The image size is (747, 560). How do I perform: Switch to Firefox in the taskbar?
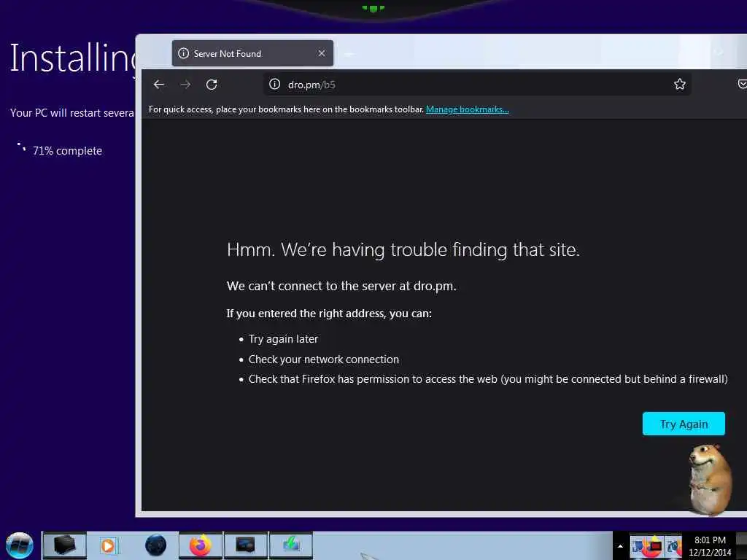coord(200,545)
